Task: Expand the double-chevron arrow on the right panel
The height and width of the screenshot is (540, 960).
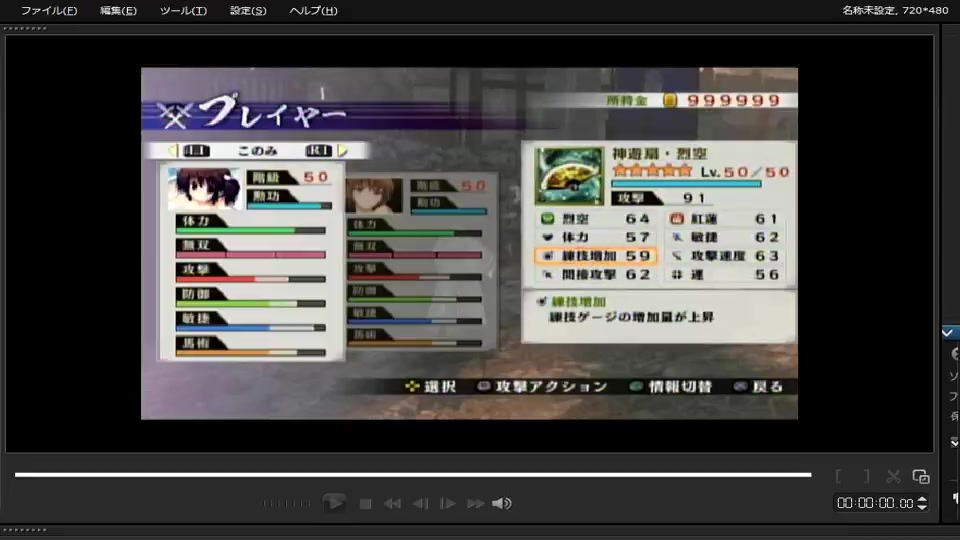Action: (x=954, y=442)
